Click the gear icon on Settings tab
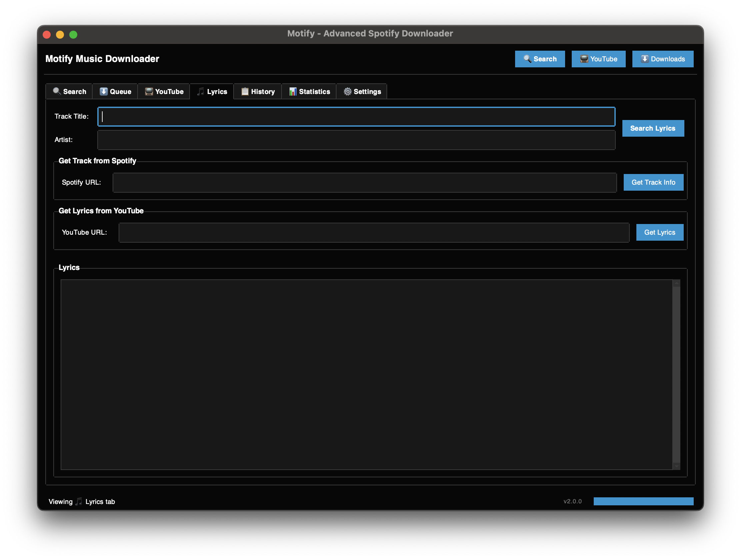Viewport: 741px width, 560px height. (348, 91)
